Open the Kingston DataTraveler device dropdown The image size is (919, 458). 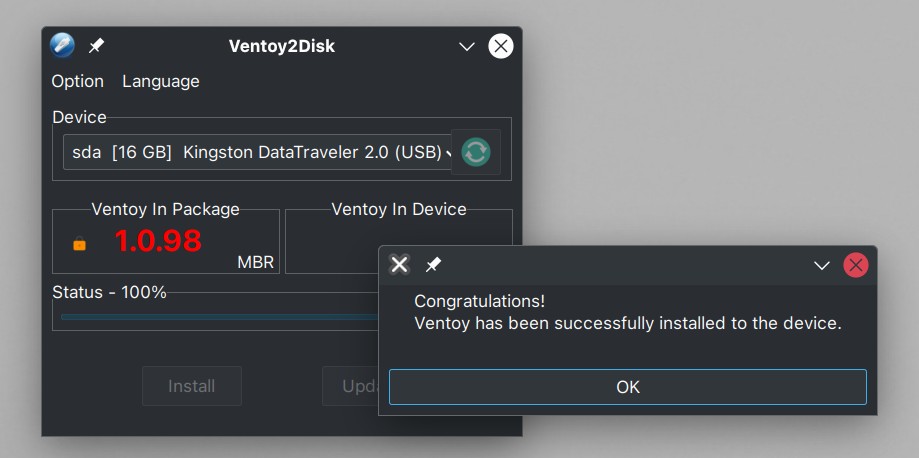(x=258, y=152)
